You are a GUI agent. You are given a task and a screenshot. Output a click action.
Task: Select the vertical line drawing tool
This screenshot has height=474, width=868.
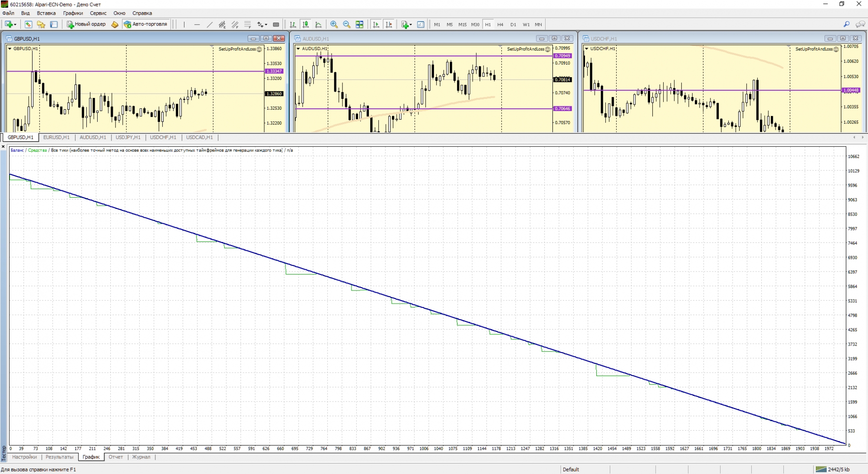[184, 25]
